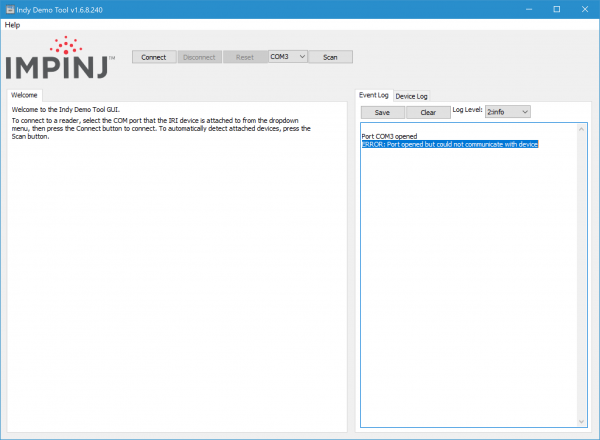
Task: Select the highlighted ERROR log line
Action: 450,145
